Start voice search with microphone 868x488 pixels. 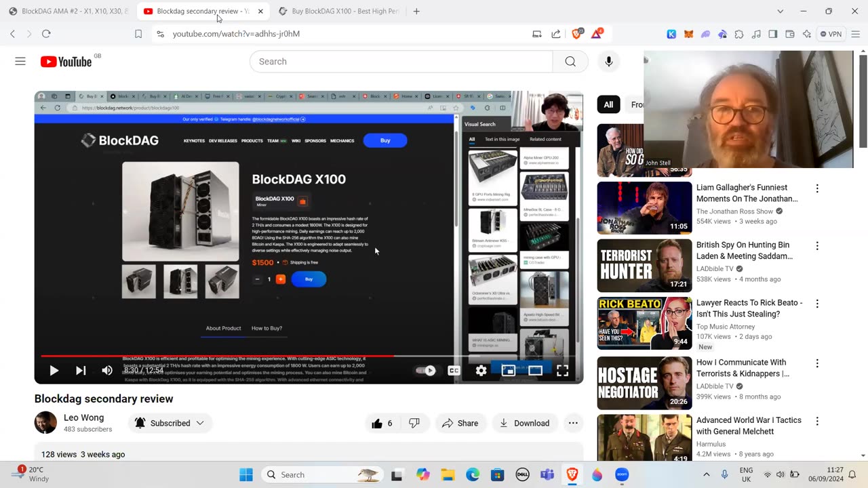pos(609,62)
